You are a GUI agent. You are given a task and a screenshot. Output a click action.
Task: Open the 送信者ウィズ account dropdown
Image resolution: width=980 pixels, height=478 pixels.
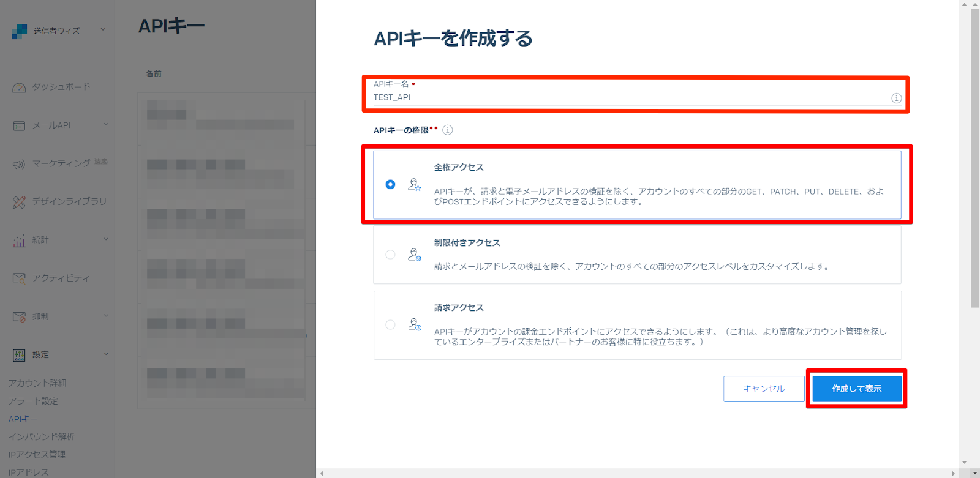102,29
